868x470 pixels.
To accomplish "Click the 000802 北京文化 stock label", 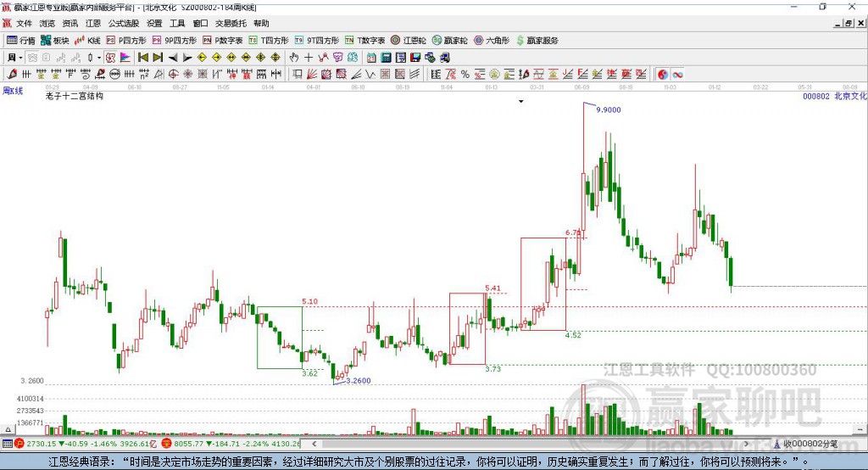I will 835,96.
